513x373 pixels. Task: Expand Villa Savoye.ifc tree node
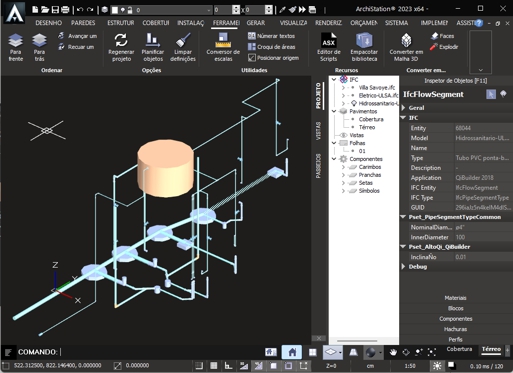click(343, 88)
